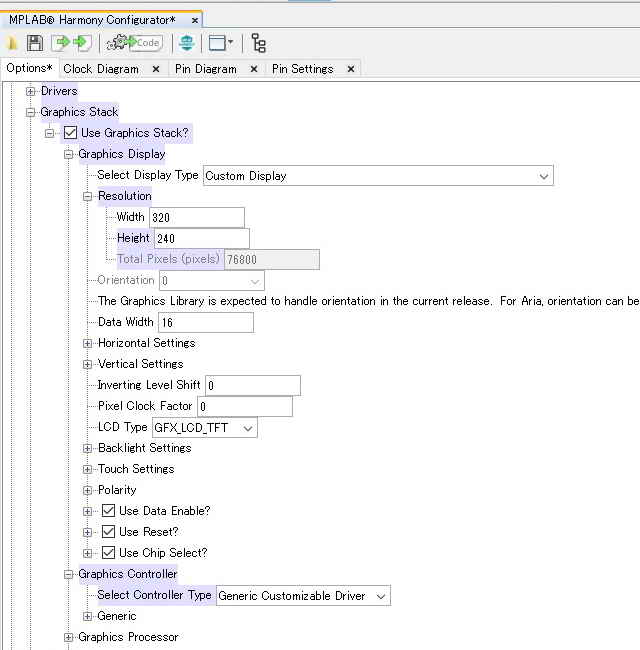This screenshot has height=650, width=640.
Task: Expand the Graphics Processor node
Action: [69, 638]
